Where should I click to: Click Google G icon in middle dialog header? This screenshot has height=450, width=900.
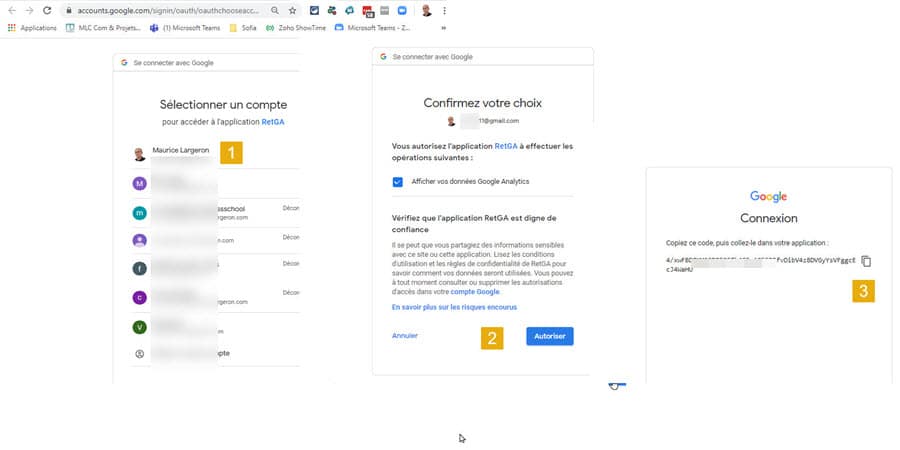383,57
